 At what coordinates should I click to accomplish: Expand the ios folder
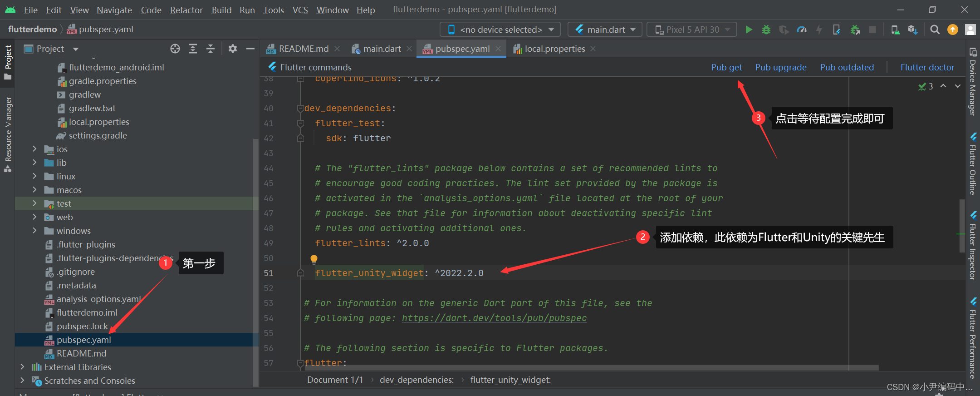point(34,149)
